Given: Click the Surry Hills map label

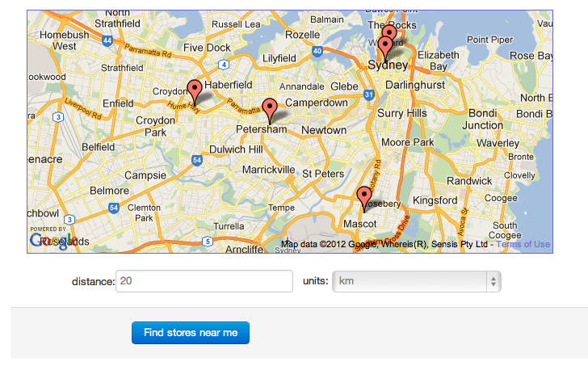Looking at the screenshot, I should tap(402, 114).
